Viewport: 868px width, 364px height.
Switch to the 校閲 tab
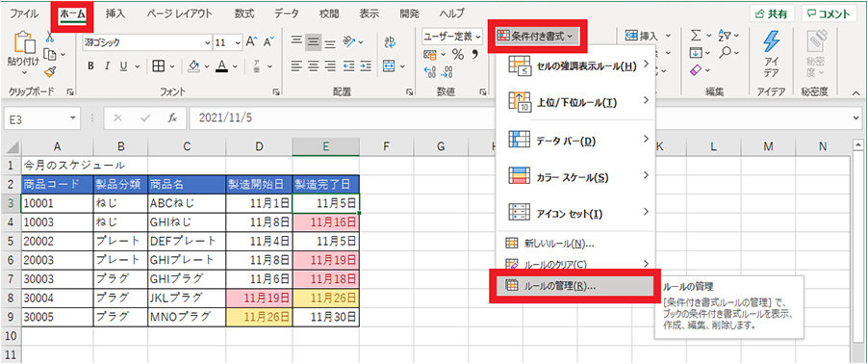point(329,13)
